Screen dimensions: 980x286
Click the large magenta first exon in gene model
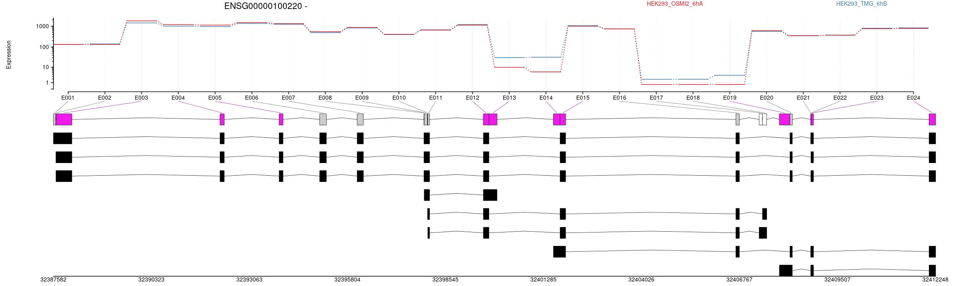[x=64, y=119]
